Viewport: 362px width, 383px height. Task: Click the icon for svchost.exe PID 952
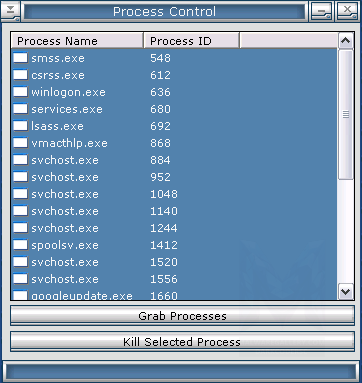(20, 177)
